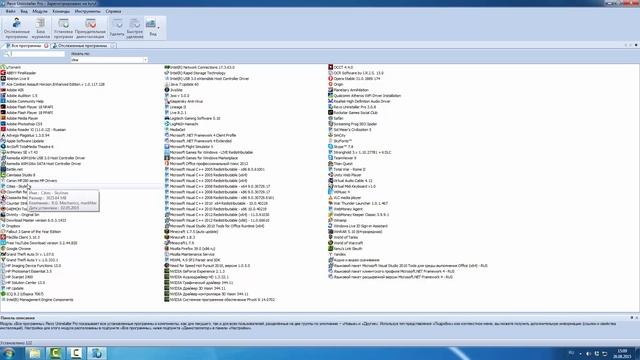Select Java 7 Update 40 entry

click(182, 84)
